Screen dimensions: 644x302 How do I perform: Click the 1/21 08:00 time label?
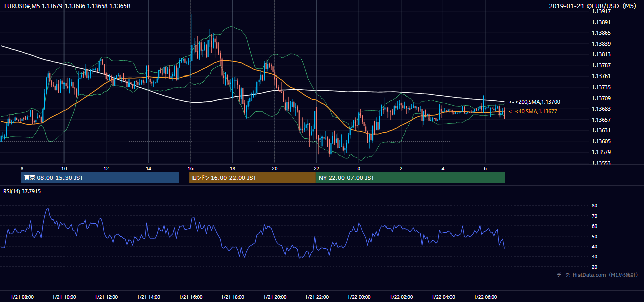22,297
